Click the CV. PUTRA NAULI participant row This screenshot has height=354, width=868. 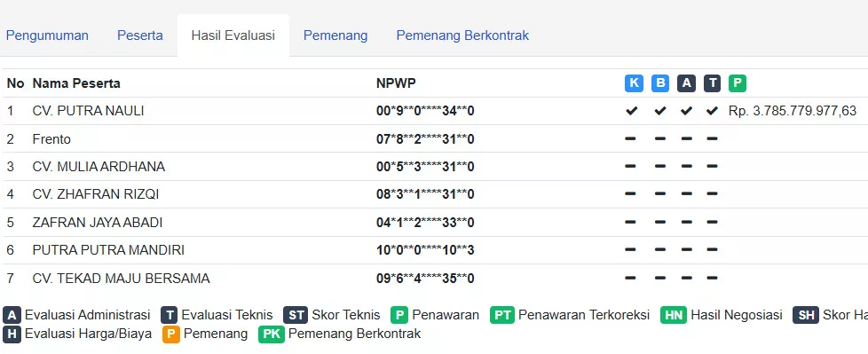pyautogui.click(x=434, y=111)
